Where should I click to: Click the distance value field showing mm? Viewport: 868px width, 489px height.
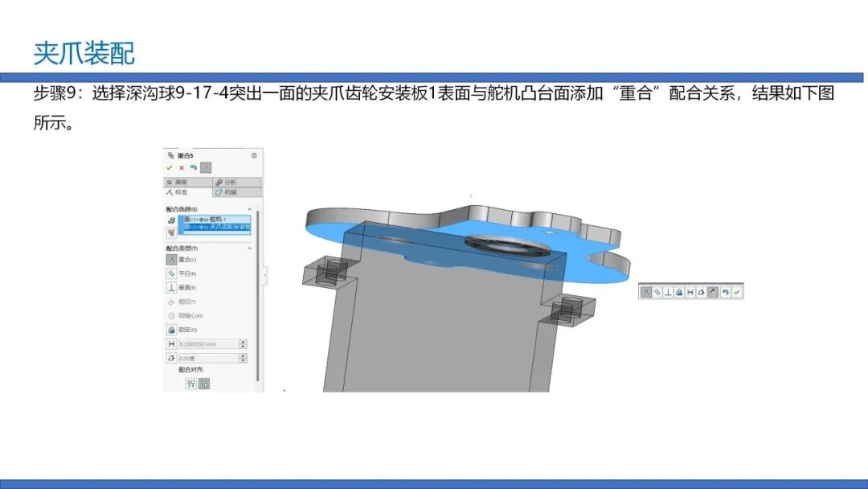[x=208, y=344]
